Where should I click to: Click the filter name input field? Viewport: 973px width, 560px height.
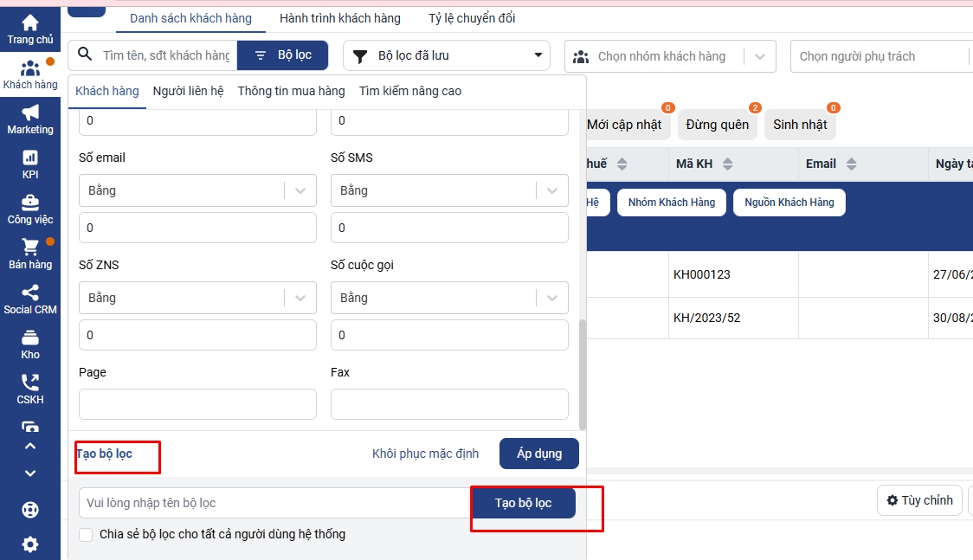[x=274, y=503]
